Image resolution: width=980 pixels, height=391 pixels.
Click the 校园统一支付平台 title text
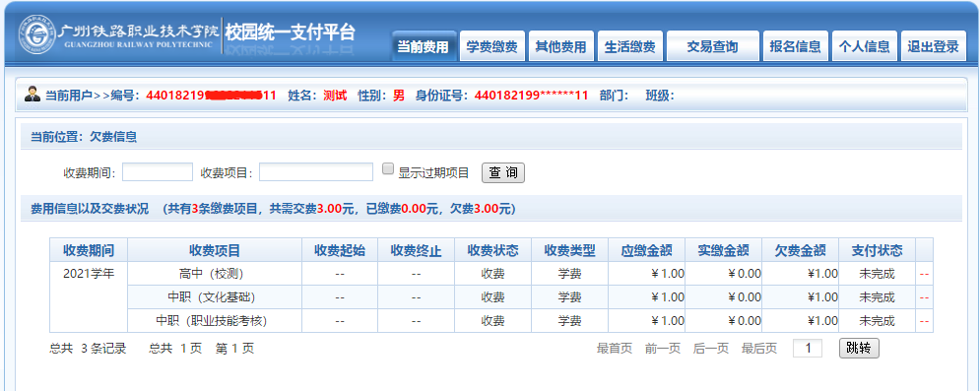tap(290, 32)
